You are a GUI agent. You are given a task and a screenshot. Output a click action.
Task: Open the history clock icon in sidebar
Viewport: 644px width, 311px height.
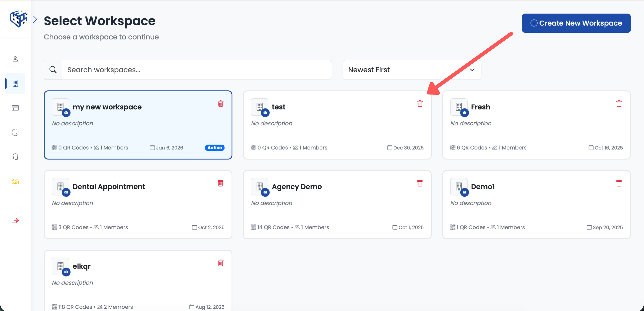pos(15,132)
